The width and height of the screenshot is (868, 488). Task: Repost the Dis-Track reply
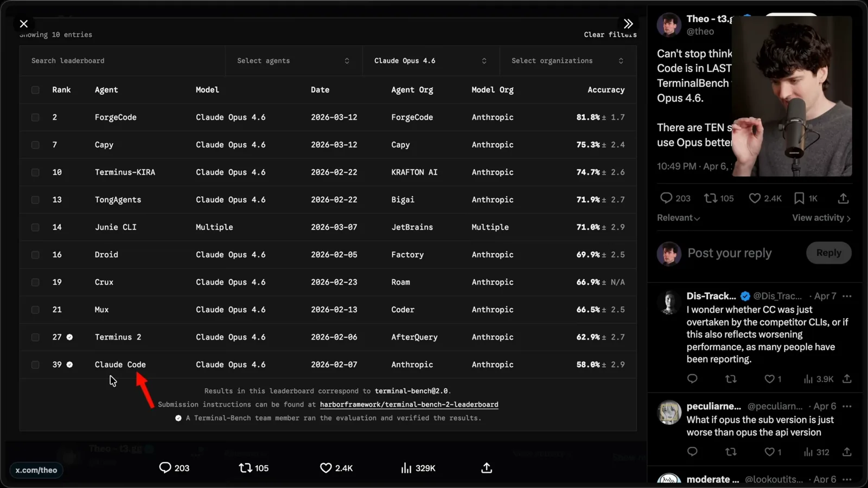pos(731,379)
